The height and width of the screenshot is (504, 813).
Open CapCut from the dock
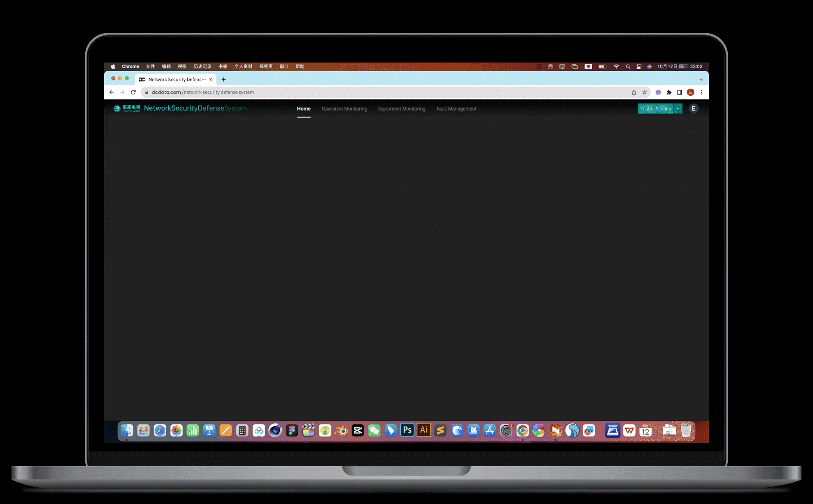(x=358, y=430)
